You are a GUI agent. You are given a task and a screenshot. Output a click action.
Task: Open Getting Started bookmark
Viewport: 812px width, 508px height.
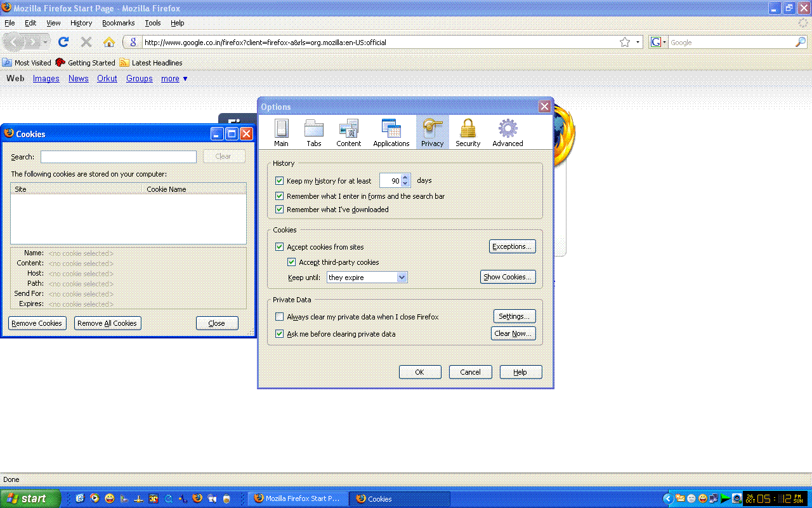(x=85, y=63)
